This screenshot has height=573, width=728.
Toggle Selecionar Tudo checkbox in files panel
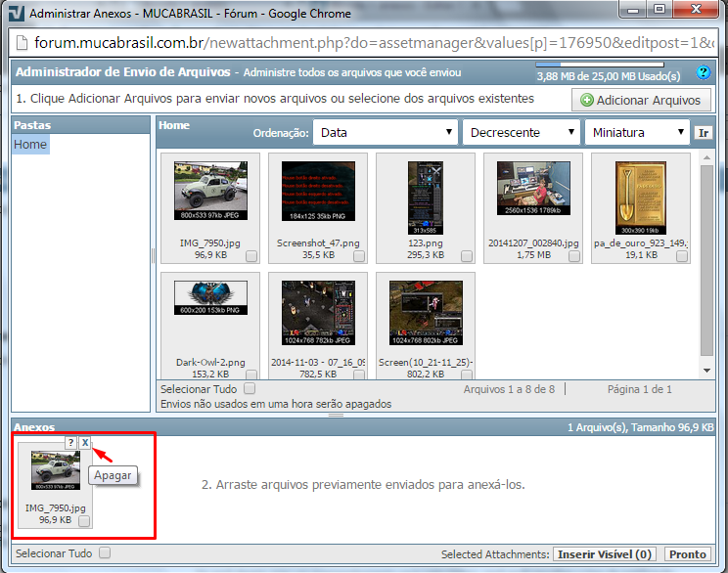[x=249, y=388]
